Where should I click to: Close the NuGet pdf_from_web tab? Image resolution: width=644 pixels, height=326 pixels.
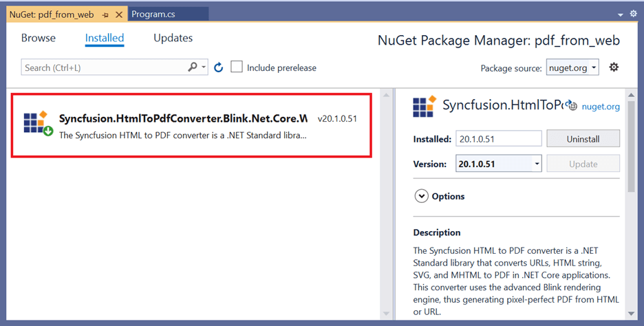pyautogui.click(x=119, y=14)
